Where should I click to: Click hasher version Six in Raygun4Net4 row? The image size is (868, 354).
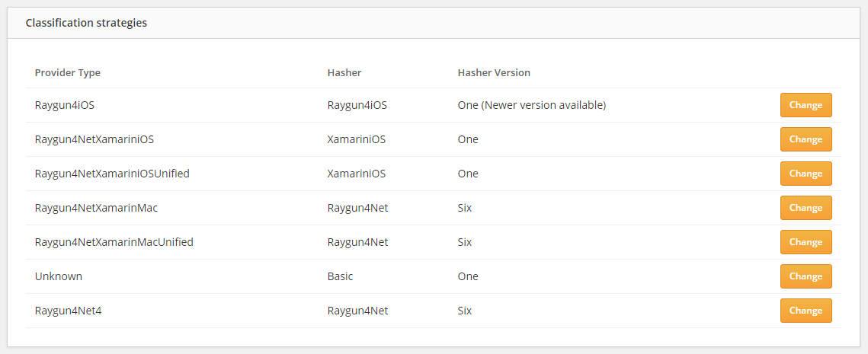[x=465, y=311]
